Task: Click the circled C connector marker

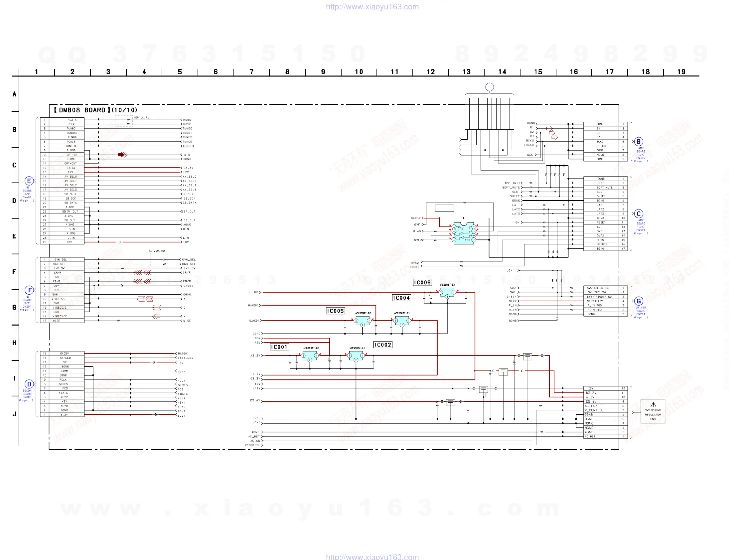Action: click(x=638, y=214)
